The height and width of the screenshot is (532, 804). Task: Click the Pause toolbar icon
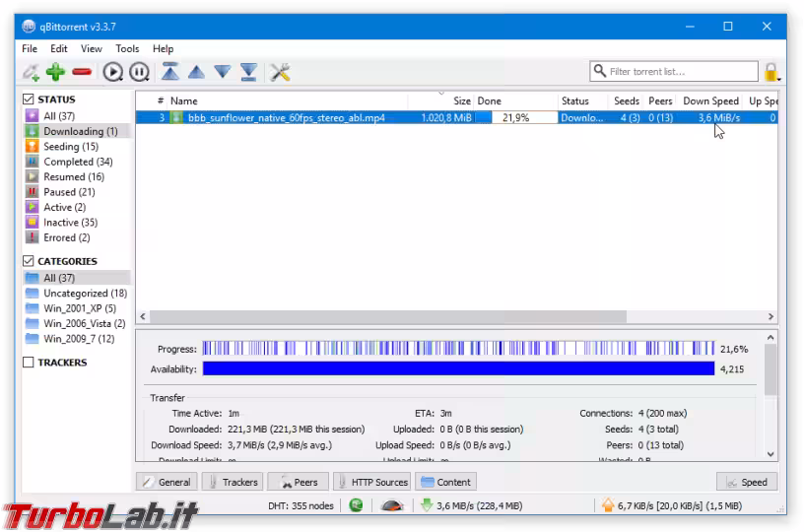pyautogui.click(x=139, y=72)
